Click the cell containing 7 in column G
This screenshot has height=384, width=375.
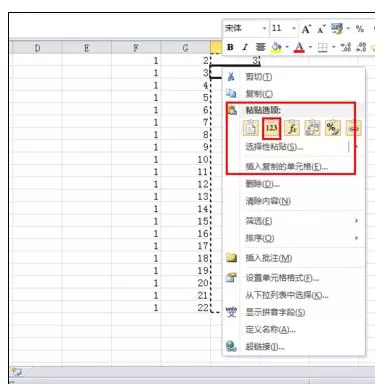tap(185, 123)
